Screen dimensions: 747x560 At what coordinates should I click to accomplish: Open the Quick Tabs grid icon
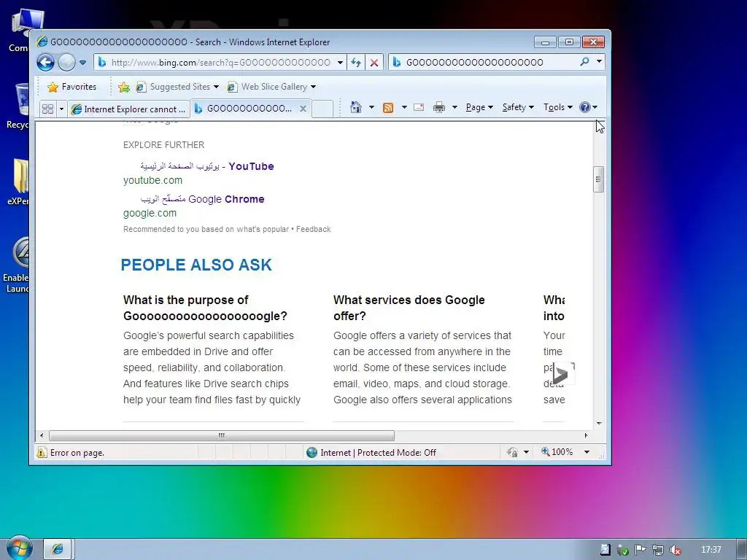coord(47,109)
